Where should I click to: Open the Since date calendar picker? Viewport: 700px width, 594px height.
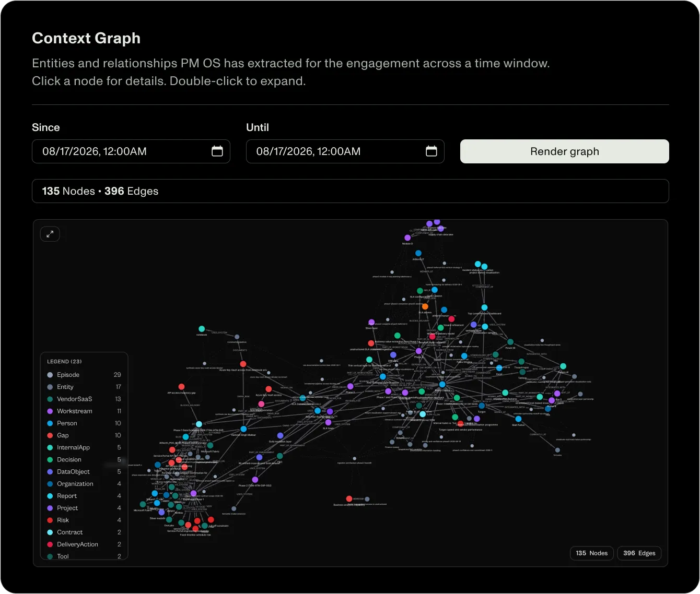217,151
